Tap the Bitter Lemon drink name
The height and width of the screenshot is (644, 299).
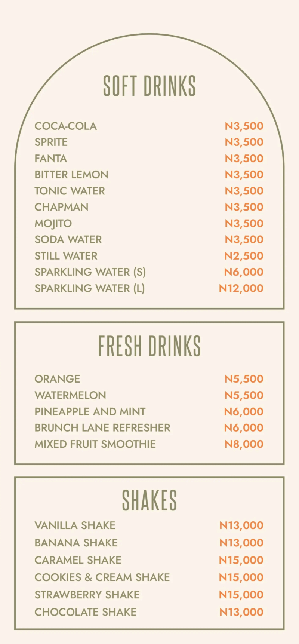[x=71, y=175]
